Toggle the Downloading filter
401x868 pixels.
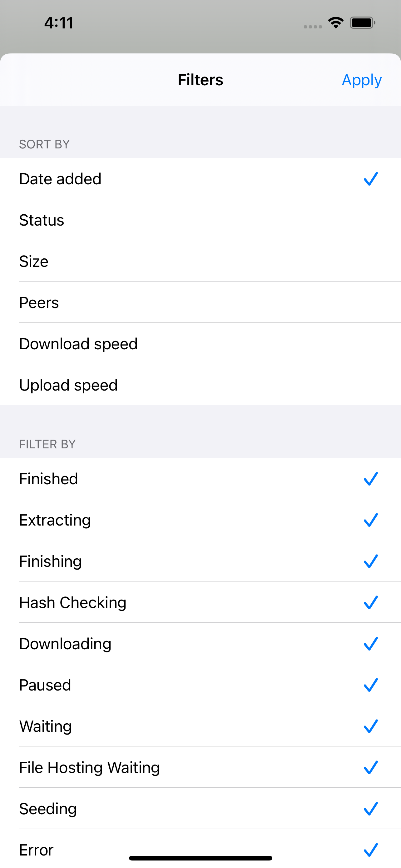(x=200, y=644)
